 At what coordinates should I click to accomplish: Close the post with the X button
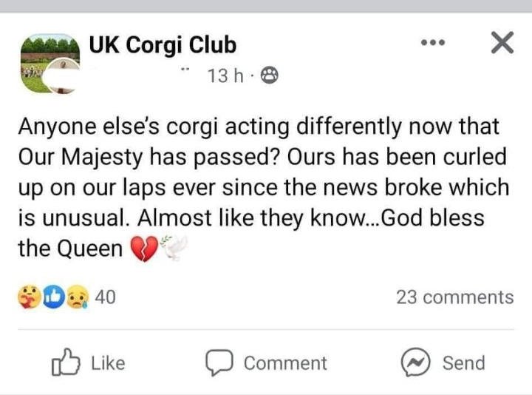502,44
